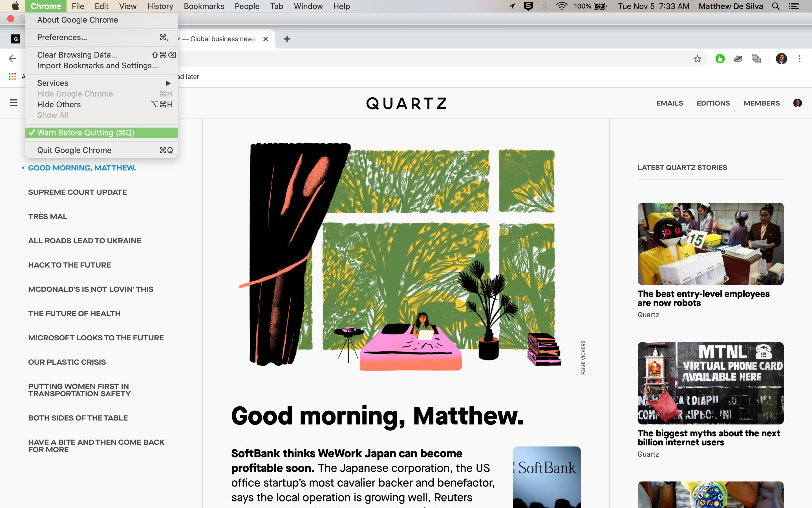Jump to Supreme Court Update section
The width and height of the screenshot is (812, 508).
click(x=78, y=192)
